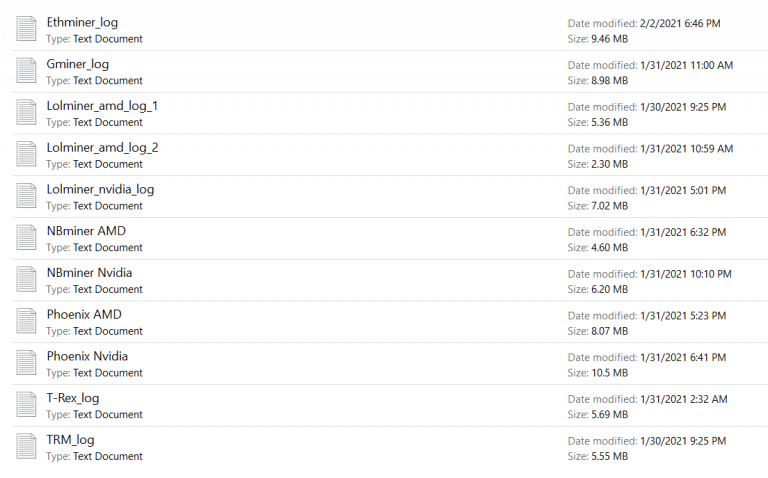The image size is (768, 478).
Task: Select the Phoenix Nvidia file name
Action: click(87, 356)
